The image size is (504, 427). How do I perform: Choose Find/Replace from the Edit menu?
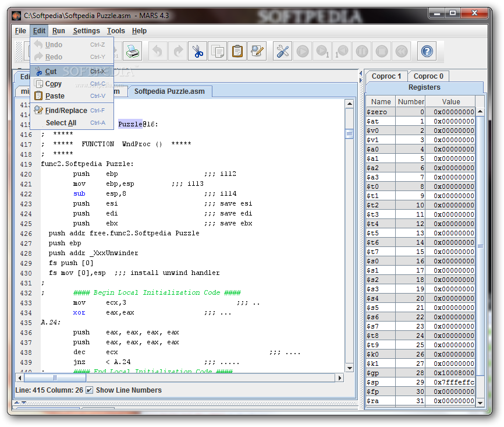pos(72,110)
